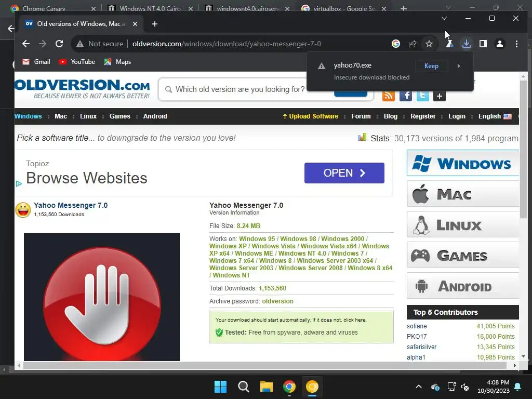532x399 pixels.
Task: Click the browser forward arrow button
Action: (x=43, y=44)
